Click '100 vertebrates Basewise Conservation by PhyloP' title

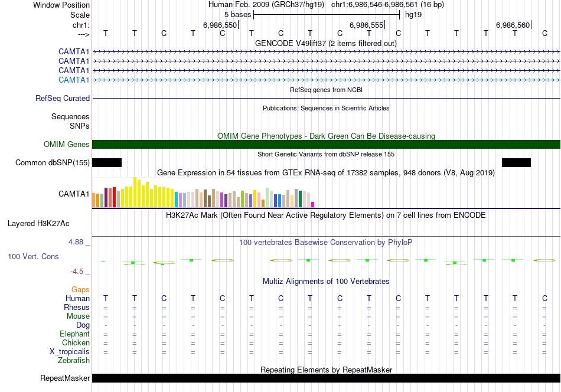(x=325, y=242)
